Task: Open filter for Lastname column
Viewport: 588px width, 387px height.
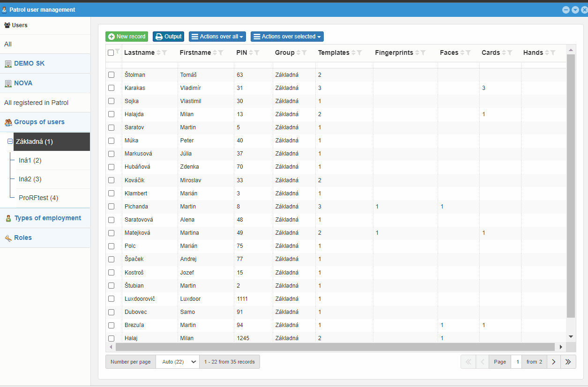Action: (164, 53)
